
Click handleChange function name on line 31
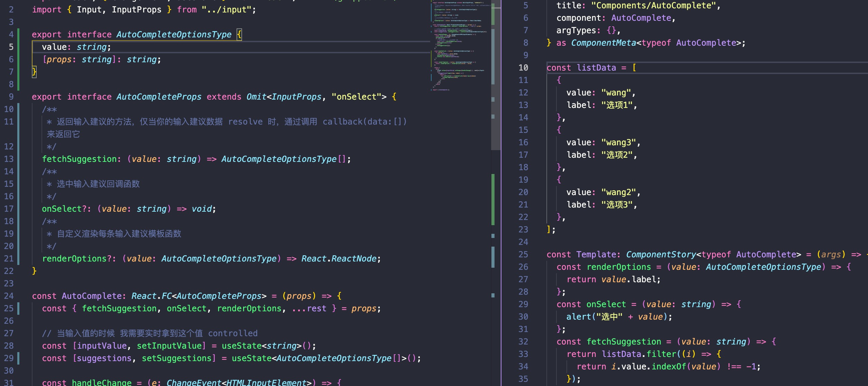tap(101, 383)
